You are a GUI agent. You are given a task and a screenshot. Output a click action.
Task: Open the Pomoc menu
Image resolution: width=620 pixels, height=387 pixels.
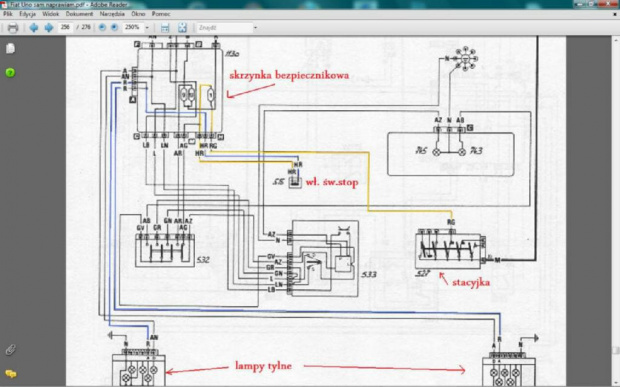pyautogui.click(x=161, y=14)
